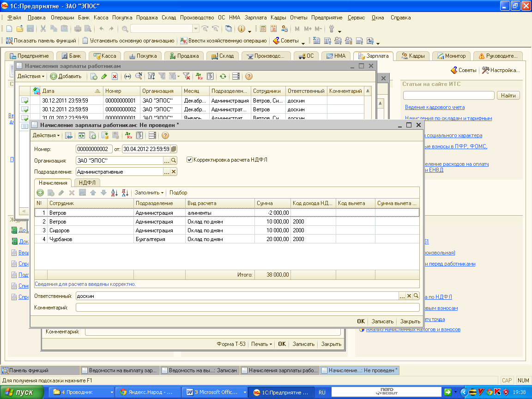Image resolution: width=532 pixels, height=399 pixels.
Task: Click the Номер input field
Action: 94,149
